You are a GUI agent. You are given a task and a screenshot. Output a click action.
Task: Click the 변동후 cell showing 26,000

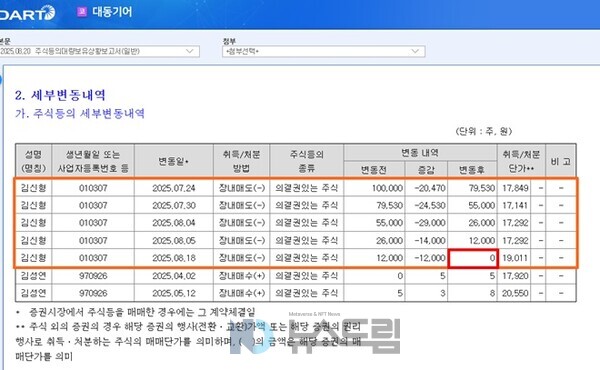472,223
